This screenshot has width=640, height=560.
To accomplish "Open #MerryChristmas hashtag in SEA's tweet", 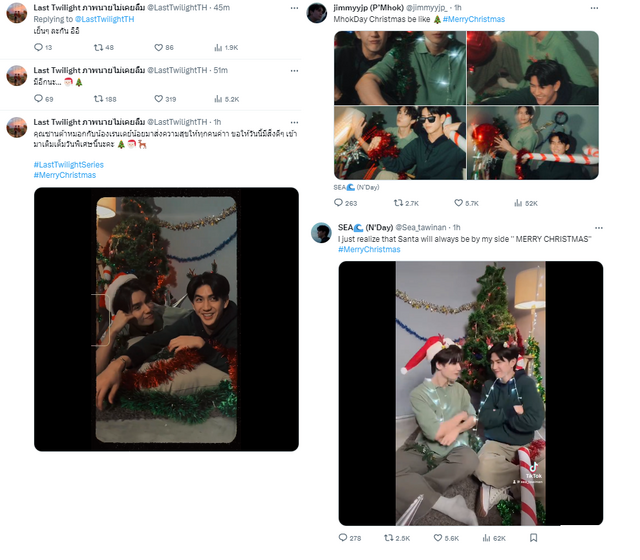I will 369,249.
